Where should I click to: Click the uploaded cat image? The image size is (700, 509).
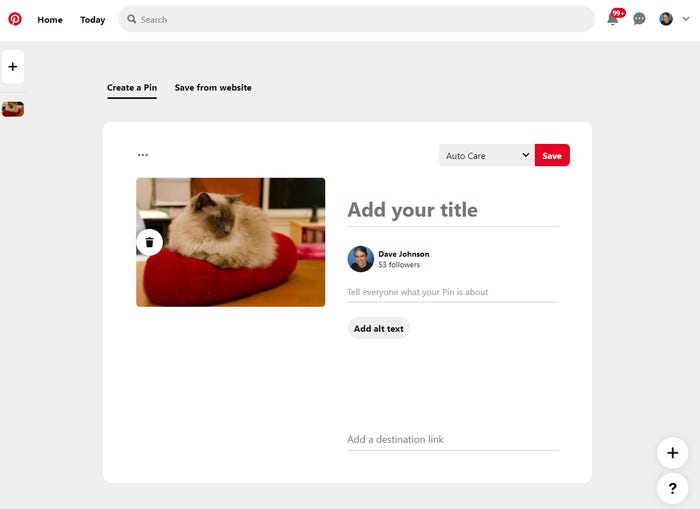[231, 242]
